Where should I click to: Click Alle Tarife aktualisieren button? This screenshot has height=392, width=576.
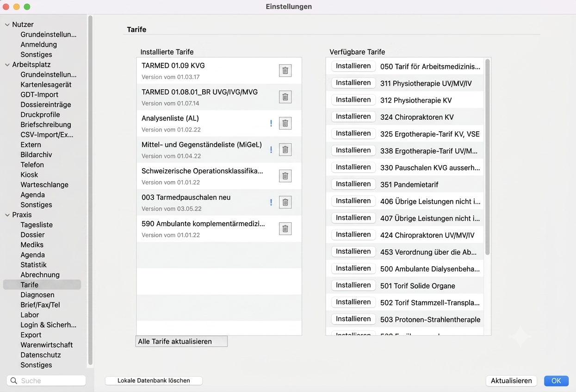click(181, 342)
